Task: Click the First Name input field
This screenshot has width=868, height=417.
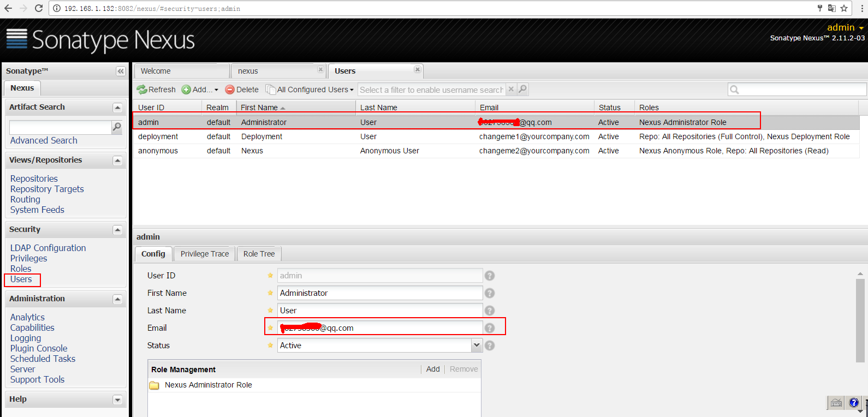Action: click(380, 293)
